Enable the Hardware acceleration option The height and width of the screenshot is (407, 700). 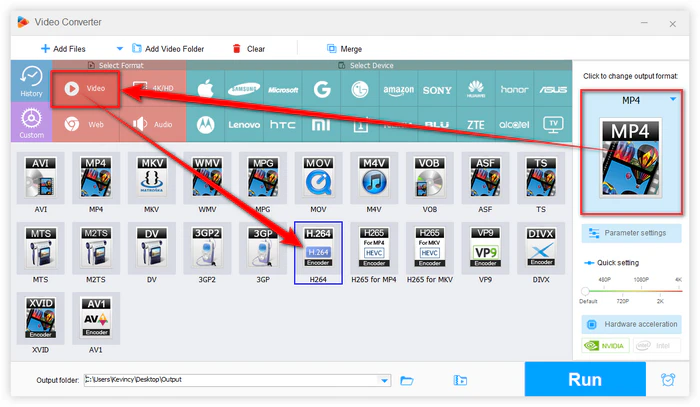(631, 325)
